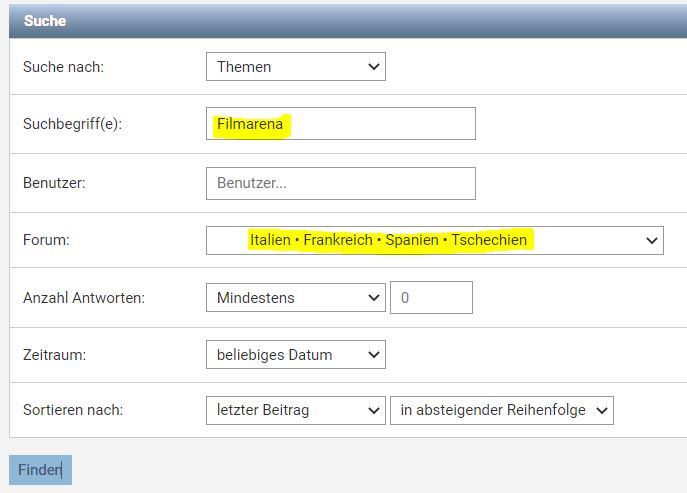The image size is (687, 493).
Task: Click the chevron arrow of the Forum dropdown
Action: [652, 241]
